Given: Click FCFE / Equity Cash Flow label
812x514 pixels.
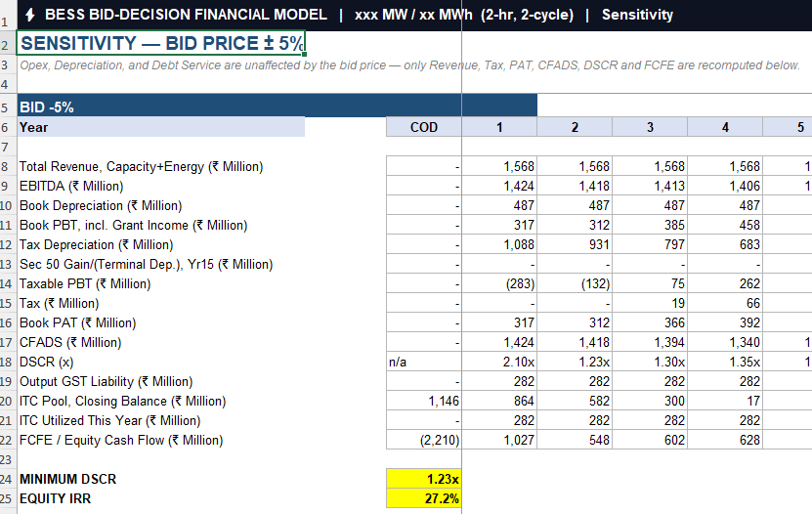Looking at the screenshot, I should tap(120, 441).
